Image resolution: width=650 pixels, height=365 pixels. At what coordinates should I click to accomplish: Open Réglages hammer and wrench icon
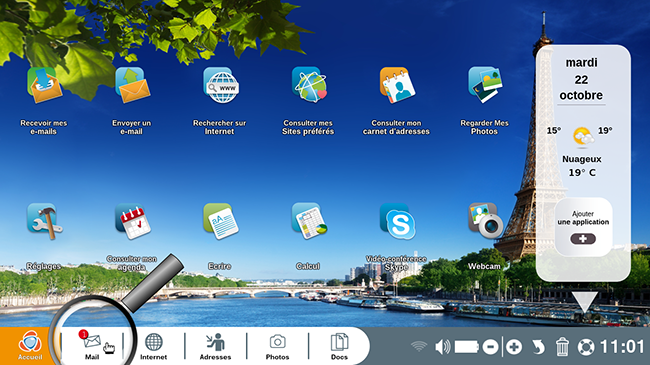44,221
